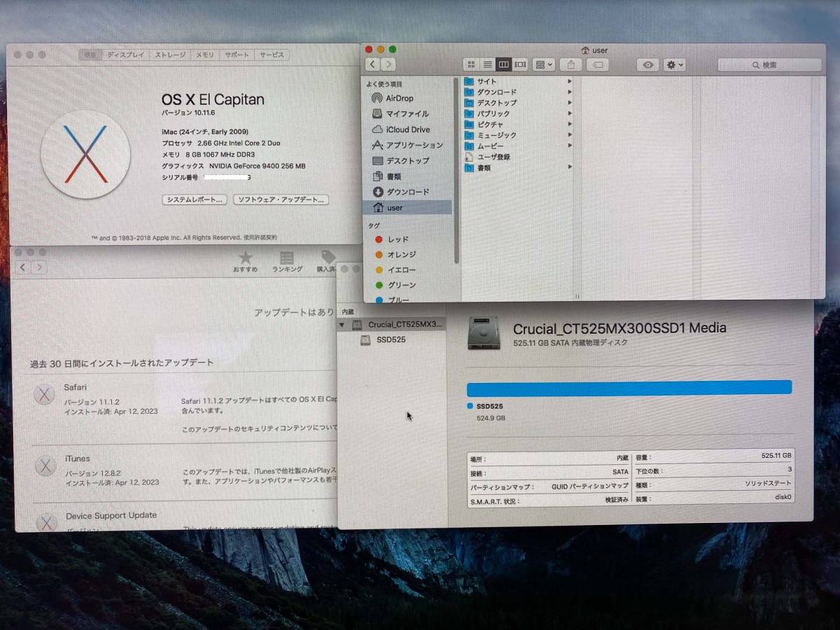Expand ミュージック folder arrow
Viewport: 840px width, 630px height.
(570, 135)
